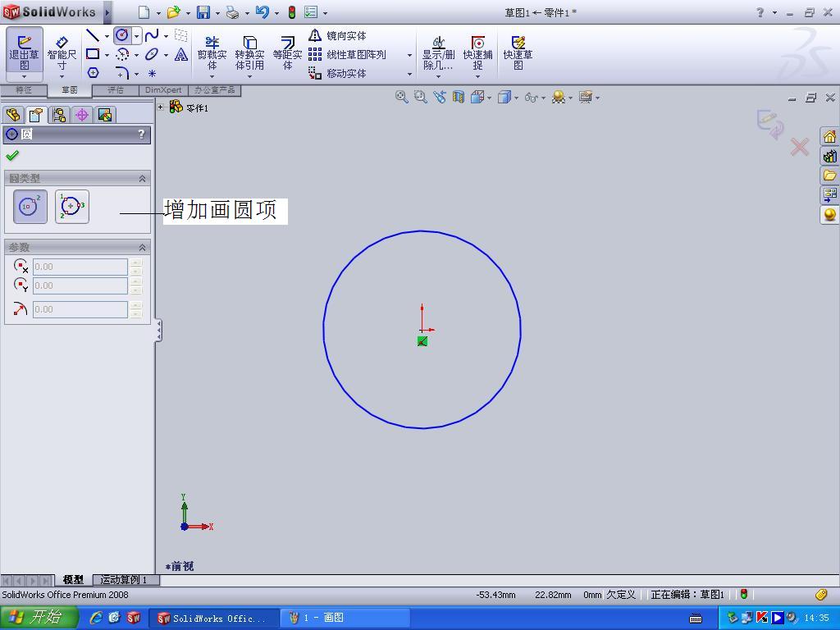Choose perimeter three-point circle type
The height and width of the screenshot is (630, 840).
[72, 206]
